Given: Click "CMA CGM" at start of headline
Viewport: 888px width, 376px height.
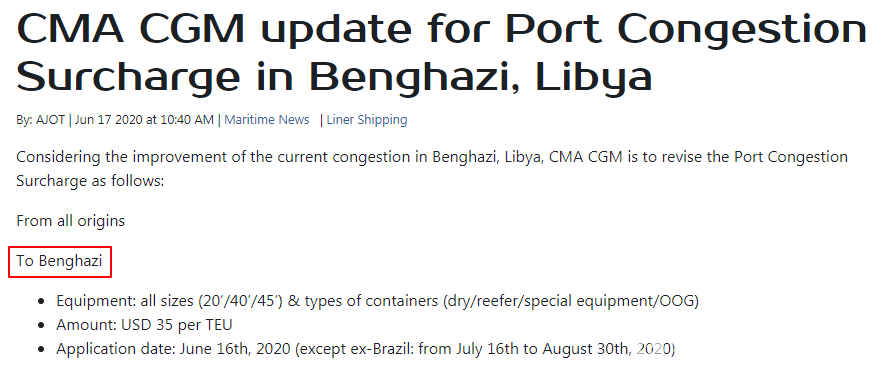Looking at the screenshot, I should [x=130, y=27].
